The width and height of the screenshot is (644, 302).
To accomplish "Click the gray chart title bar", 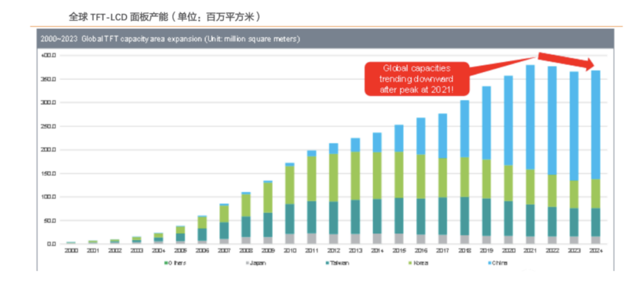I will 322,39.
